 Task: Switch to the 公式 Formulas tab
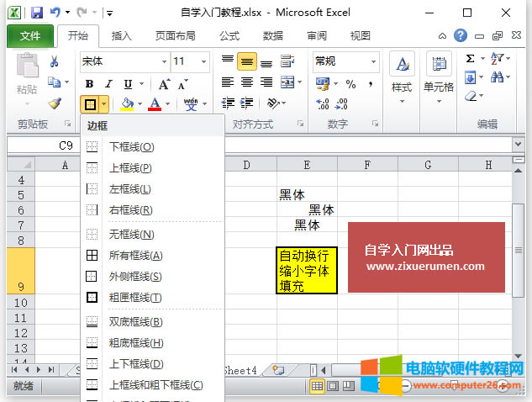(229, 35)
